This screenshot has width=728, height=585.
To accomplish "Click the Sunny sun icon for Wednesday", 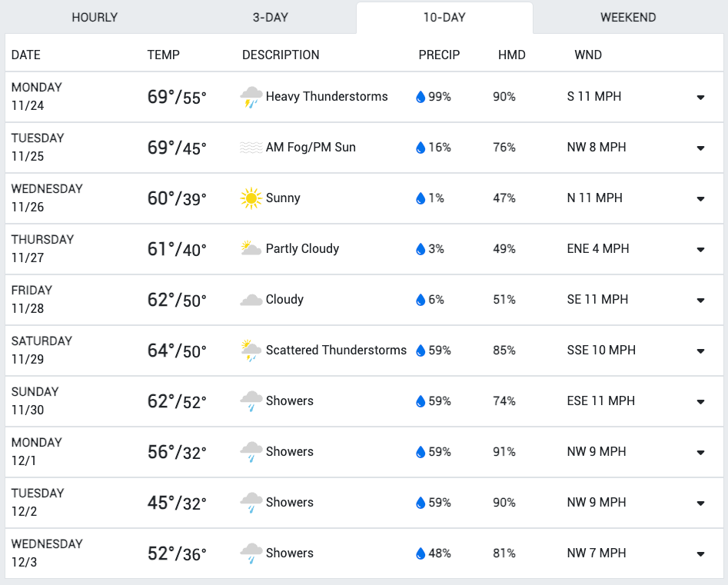I will point(251,198).
